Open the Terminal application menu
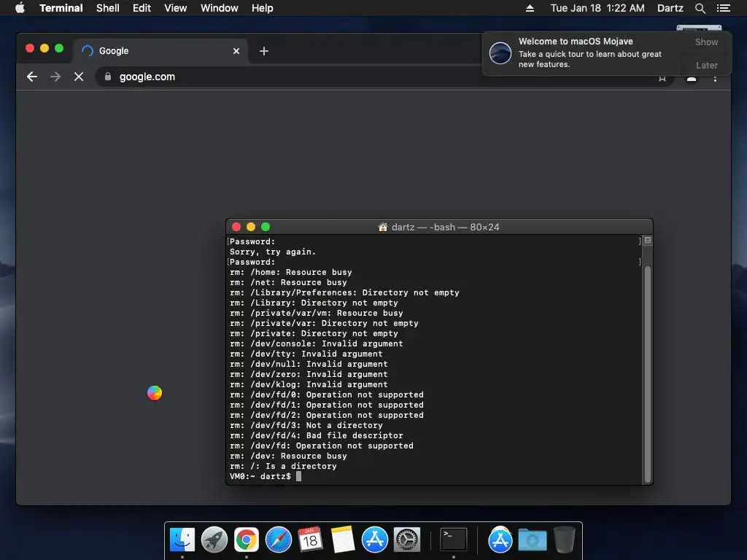Viewport: 747px width, 560px height. point(61,8)
